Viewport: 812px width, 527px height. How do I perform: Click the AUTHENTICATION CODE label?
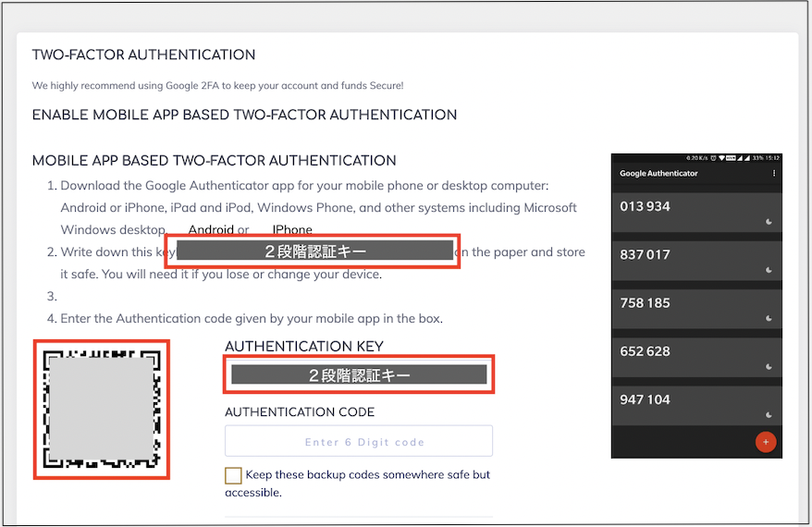300,412
